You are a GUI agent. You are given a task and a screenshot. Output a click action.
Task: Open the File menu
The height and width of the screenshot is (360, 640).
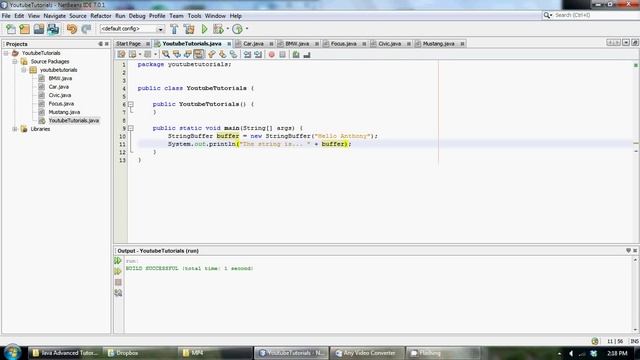[6, 16]
